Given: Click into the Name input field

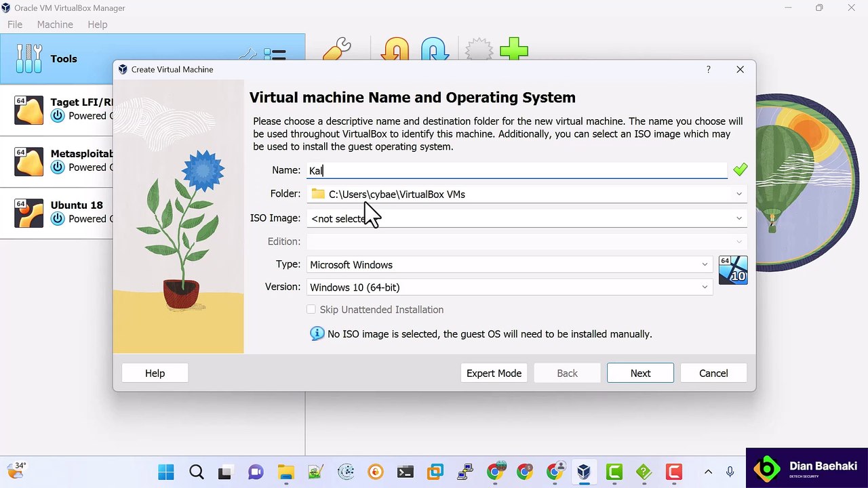Looking at the screenshot, I should click(x=517, y=170).
